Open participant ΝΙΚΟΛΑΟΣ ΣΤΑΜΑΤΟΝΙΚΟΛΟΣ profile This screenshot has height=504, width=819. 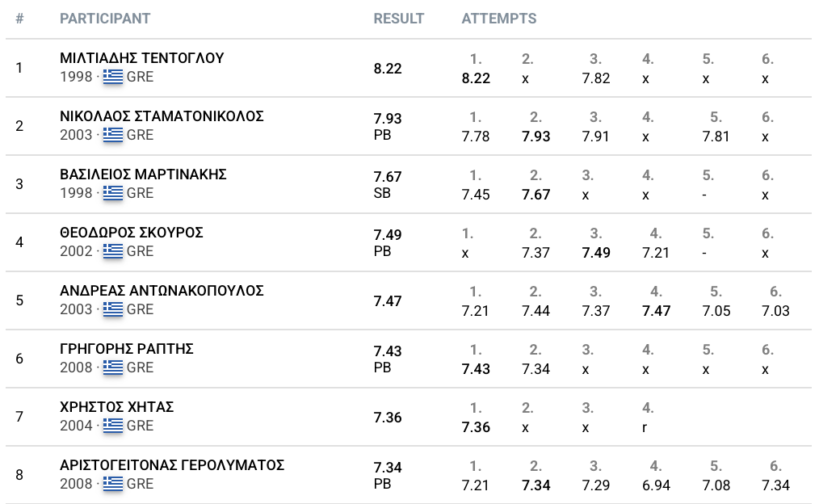pyautogui.click(x=162, y=116)
